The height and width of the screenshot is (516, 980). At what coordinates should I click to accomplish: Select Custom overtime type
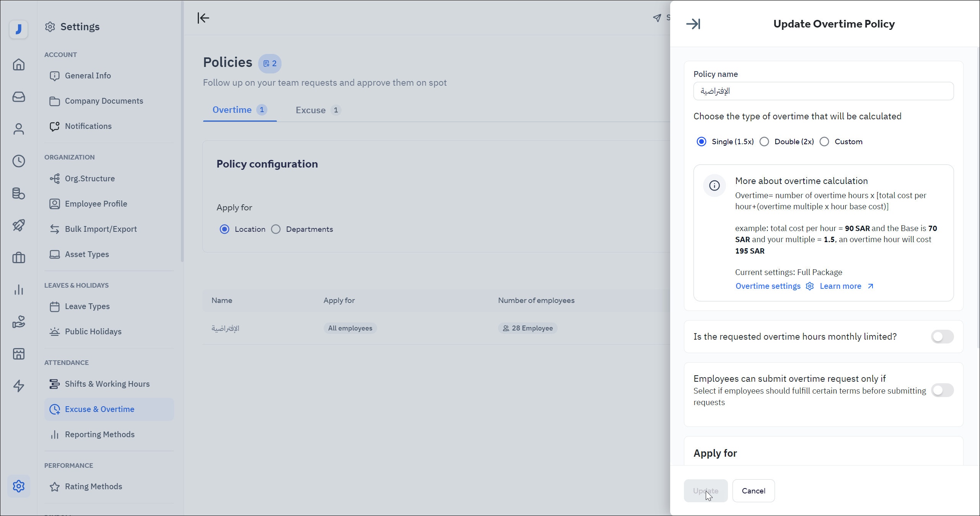[x=824, y=142]
